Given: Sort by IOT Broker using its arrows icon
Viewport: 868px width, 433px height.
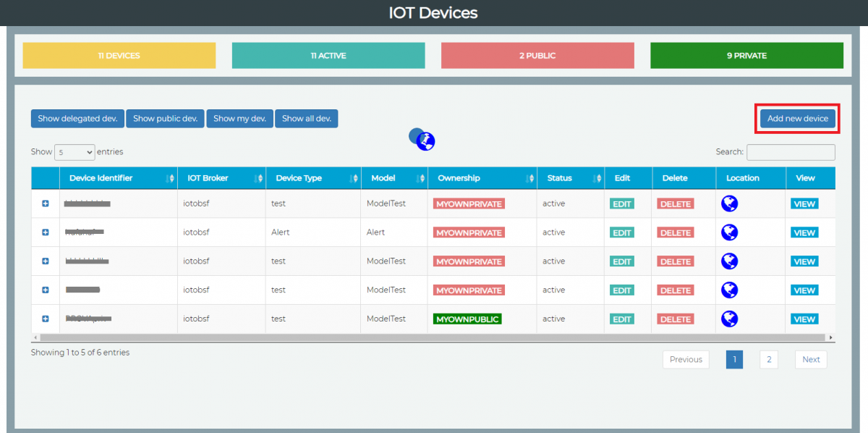Looking at the screenshot, I should tap(259, 178).
